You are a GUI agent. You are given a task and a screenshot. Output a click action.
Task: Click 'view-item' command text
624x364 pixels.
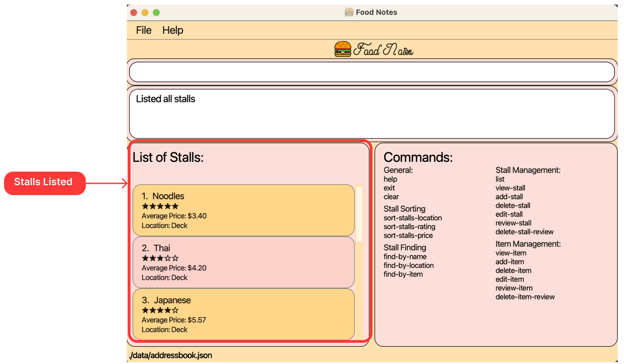tap(511, 253)
